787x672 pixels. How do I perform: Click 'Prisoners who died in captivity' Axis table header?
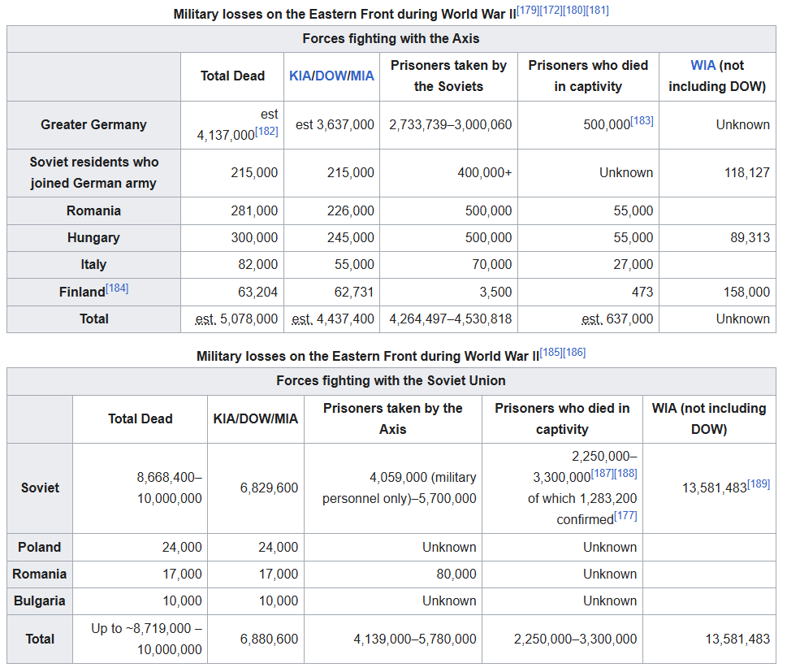(x=588, y=76)
